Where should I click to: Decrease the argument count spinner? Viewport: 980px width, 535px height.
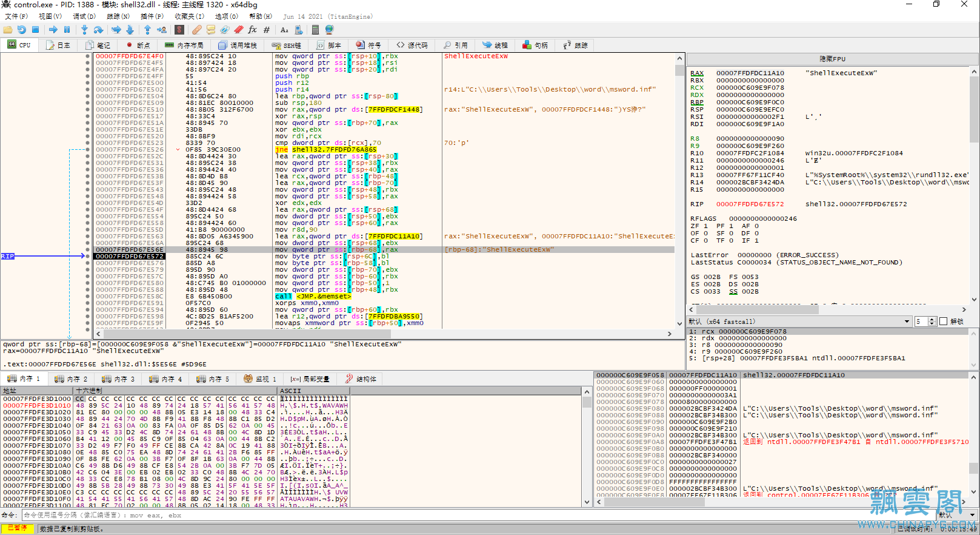[x=932, y=324]
